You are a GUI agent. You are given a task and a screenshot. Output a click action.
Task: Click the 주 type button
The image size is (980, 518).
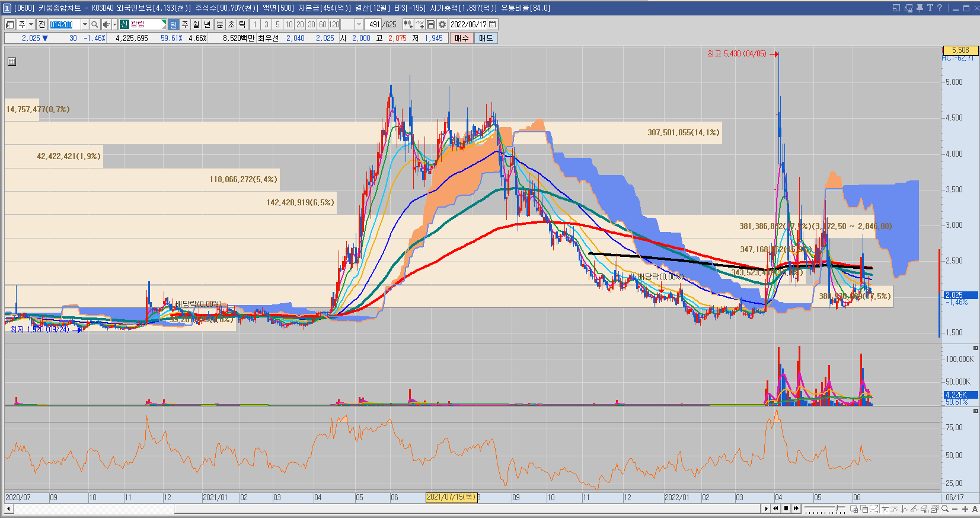coord(22,24)
